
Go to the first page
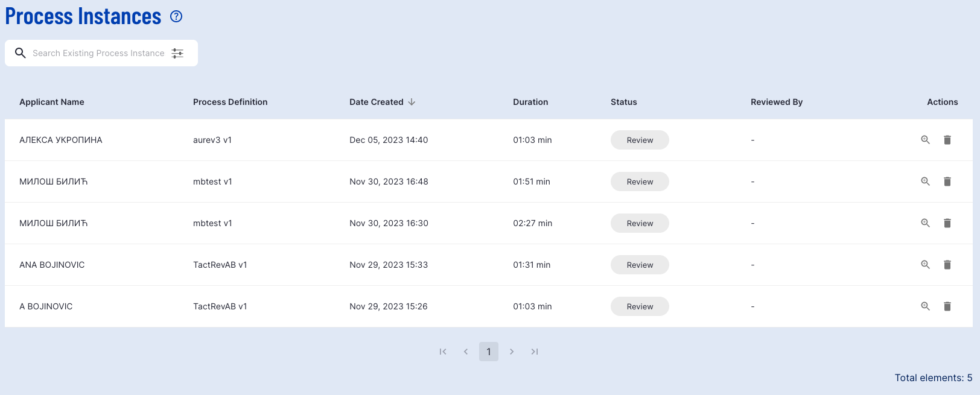pos(443,352)
